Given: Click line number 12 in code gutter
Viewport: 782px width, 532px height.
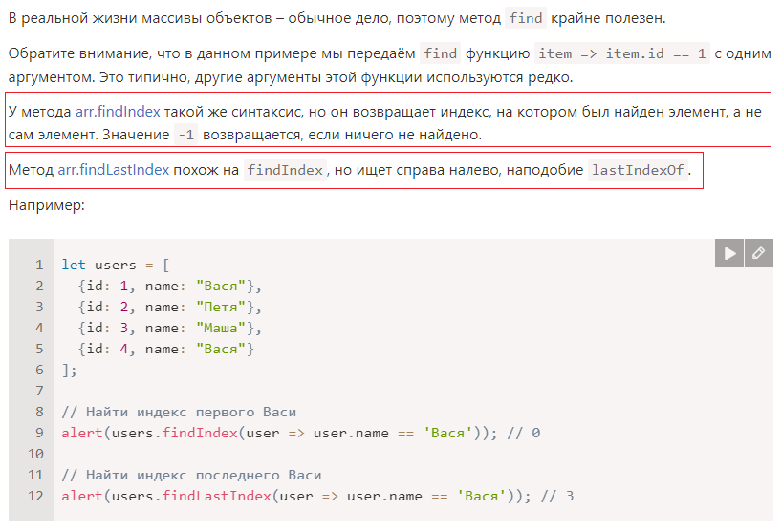Looking at the screenshot, I should (36, 496).
